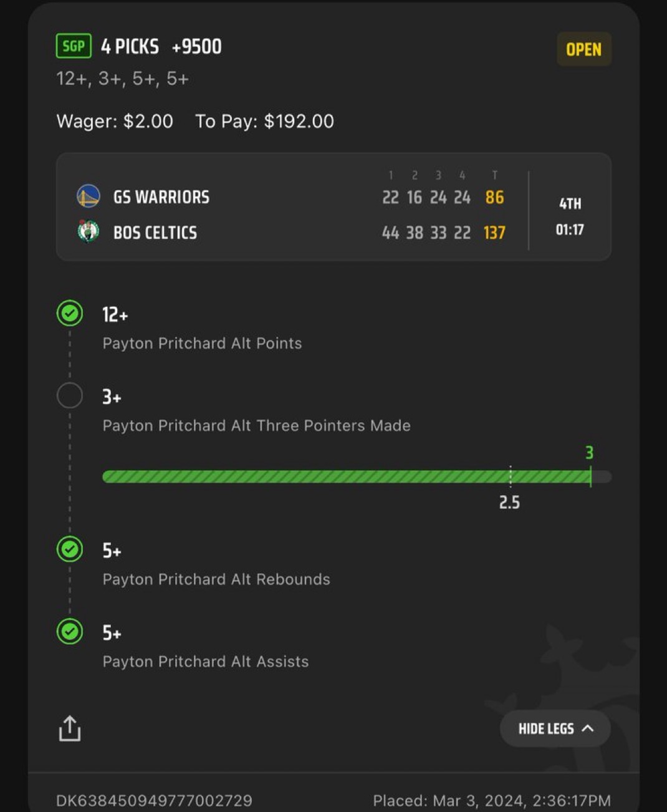667x812 pixels.
Task: Tap the bet ID DK638450949777002729
Action: pyautogui.click(x=154, y=801)
